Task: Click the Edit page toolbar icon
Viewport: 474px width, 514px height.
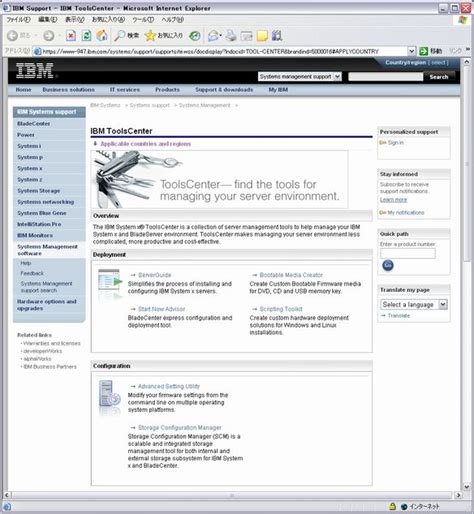Action: click(x=246, y=35)
